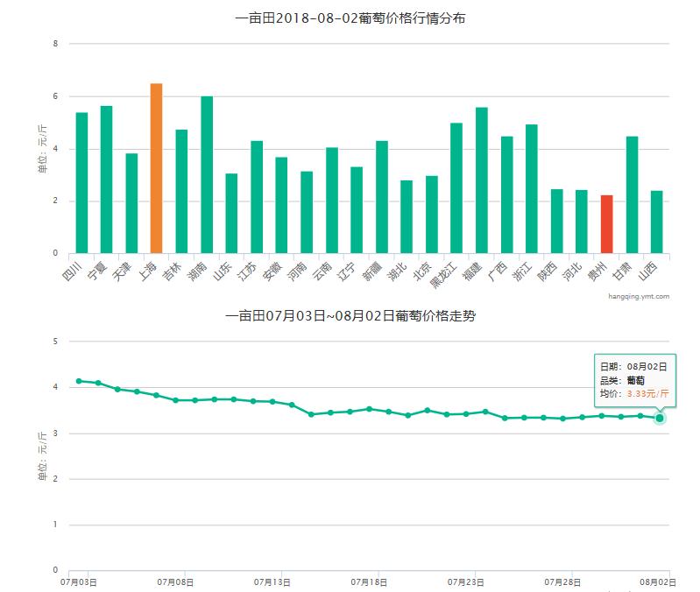The image size is (700, 592).
Task: Click the 07月03日 x-axis label
Action: pyautogui.click(x=79, y=582)
